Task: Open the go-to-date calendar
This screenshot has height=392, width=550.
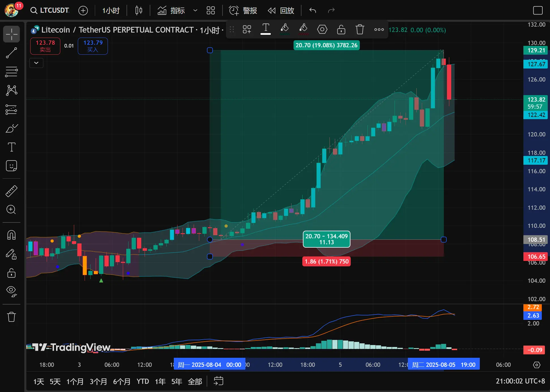Action: 218,381
